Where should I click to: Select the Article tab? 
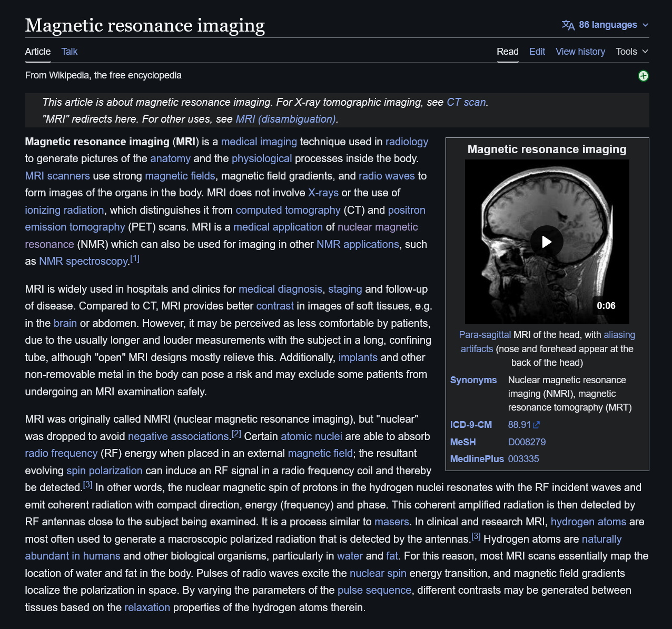(38, 52)
